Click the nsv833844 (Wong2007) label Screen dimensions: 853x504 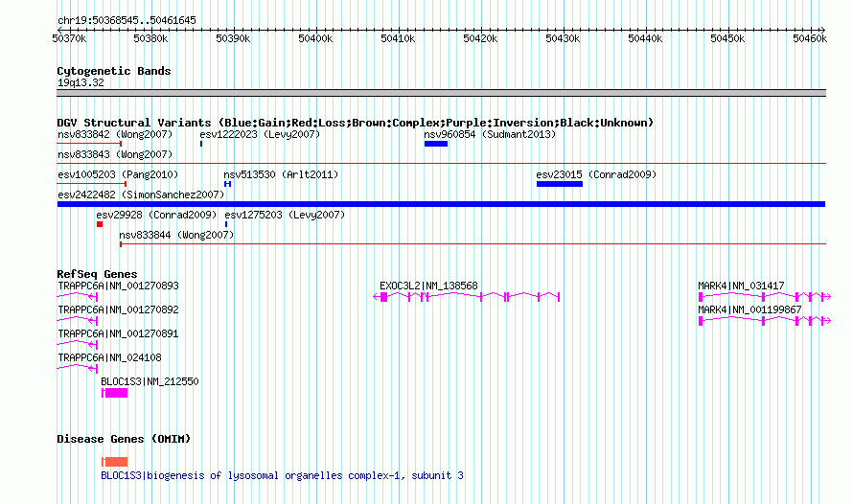click(x=176, y=235)
